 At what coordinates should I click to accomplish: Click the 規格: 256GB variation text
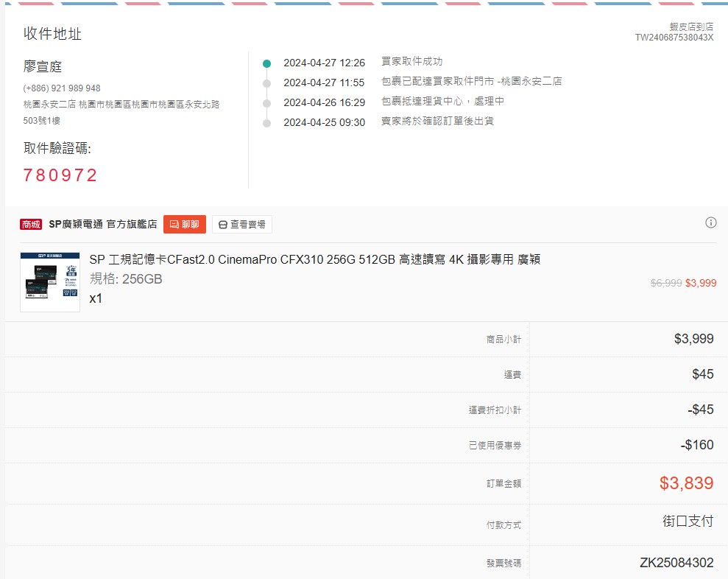(126, 279)
